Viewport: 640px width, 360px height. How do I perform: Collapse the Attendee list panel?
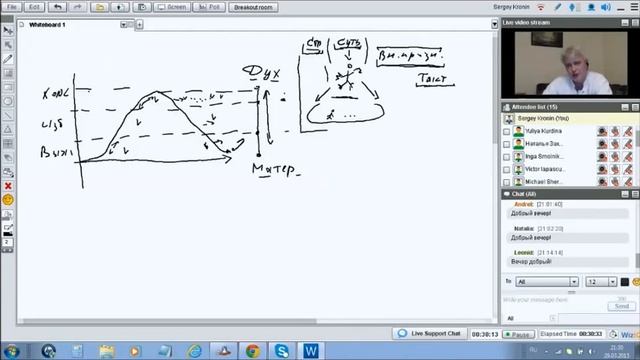tap(625, 107)
